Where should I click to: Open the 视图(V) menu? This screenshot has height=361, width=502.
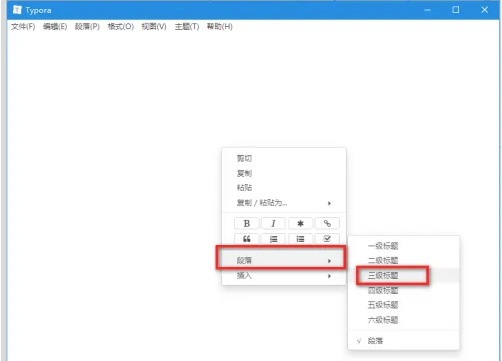(154, 26)
